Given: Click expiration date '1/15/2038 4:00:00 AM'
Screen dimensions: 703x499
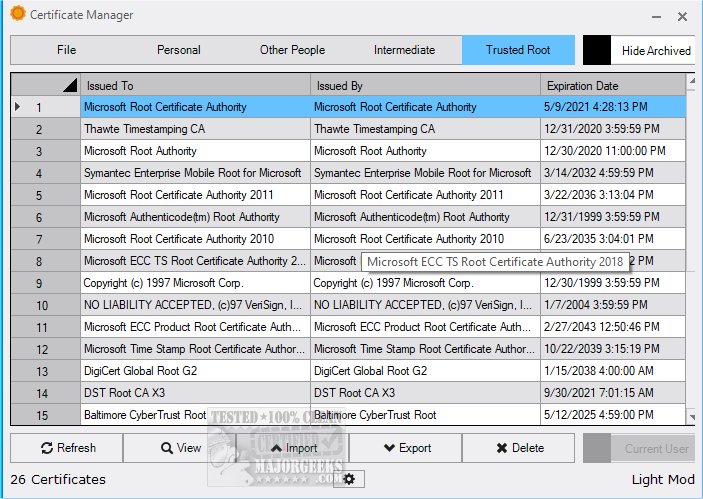Looking at the screenshot, I should point(613,371).
